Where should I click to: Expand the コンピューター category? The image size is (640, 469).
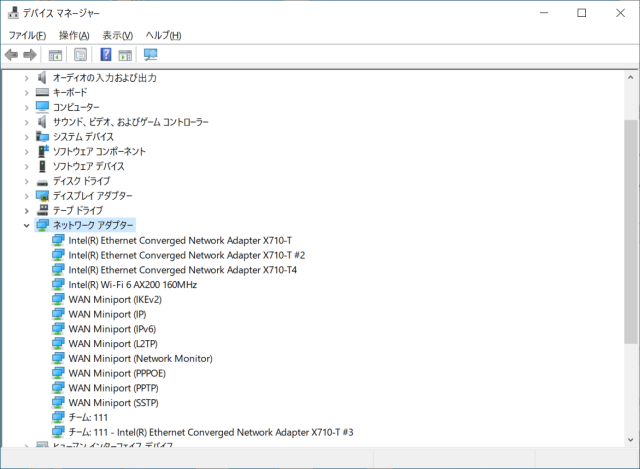pos(27,107)
